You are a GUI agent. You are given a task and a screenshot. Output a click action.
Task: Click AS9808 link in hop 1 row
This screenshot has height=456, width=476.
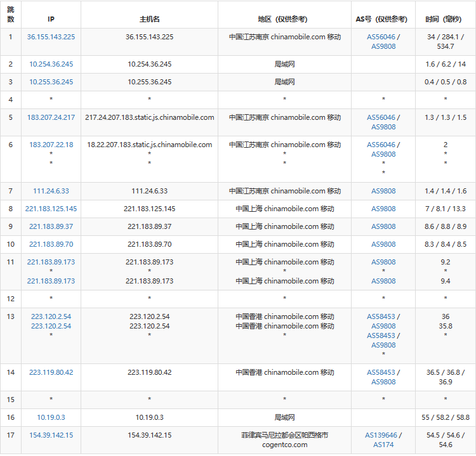(x=383, y=46)
